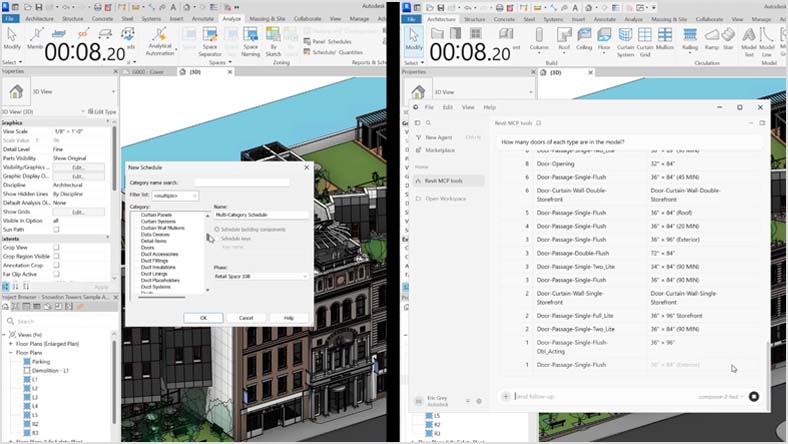Click Edit button for Visibility/Graphics
The height and width of the screenshot is (444, 788).
[x=78, y=167]
